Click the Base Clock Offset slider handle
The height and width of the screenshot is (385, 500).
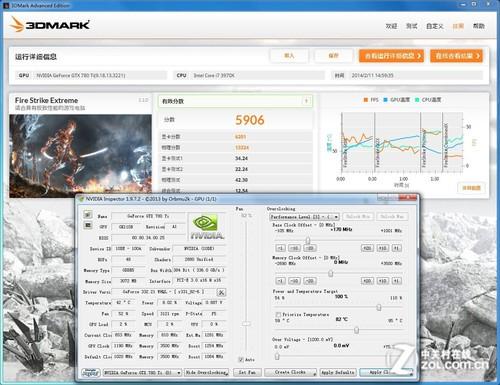coord(308,240)
